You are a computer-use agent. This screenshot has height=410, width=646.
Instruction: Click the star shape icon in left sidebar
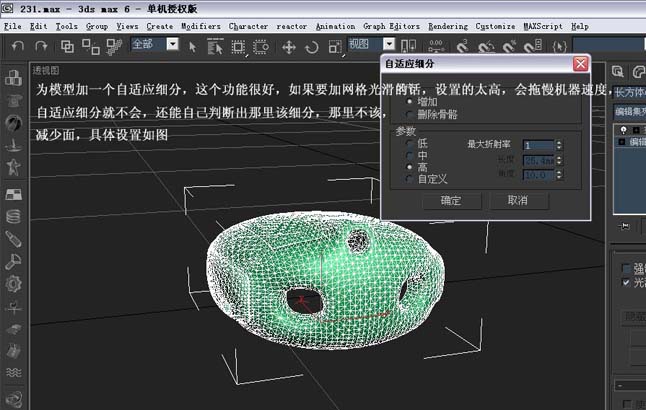pos(14,167)
